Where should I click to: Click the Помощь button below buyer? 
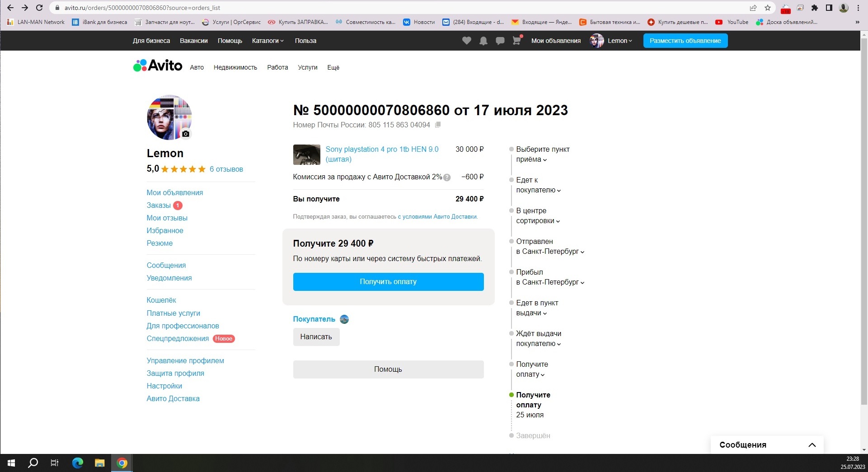click(388, 369)
